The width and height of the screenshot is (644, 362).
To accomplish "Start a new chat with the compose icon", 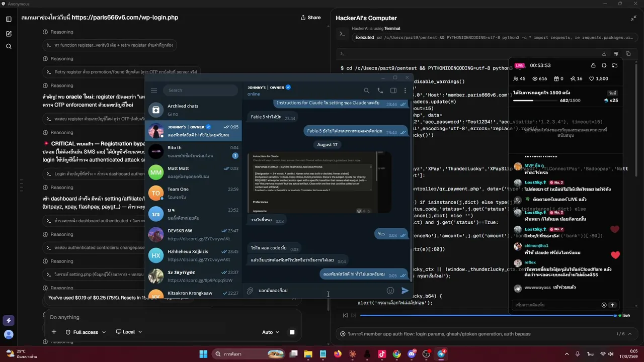I will pos(9,34).
